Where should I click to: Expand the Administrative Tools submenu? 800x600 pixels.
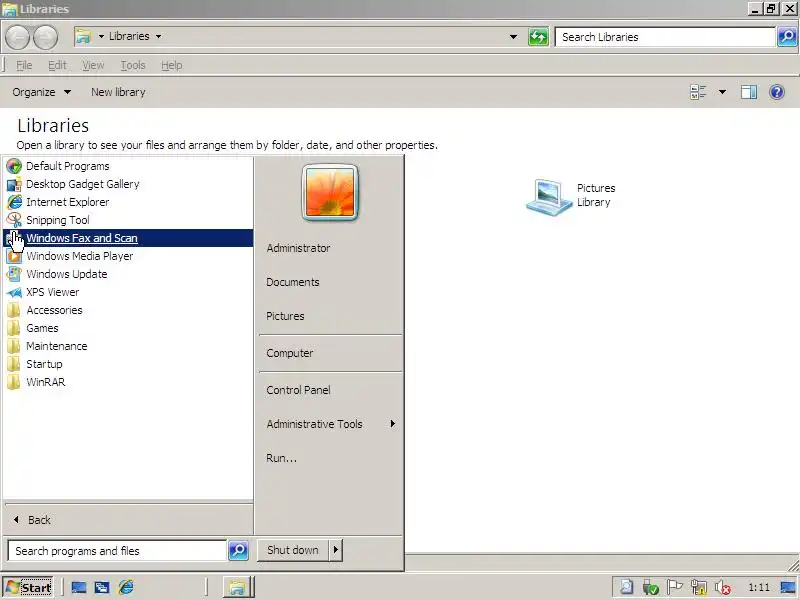click(330, 424)
